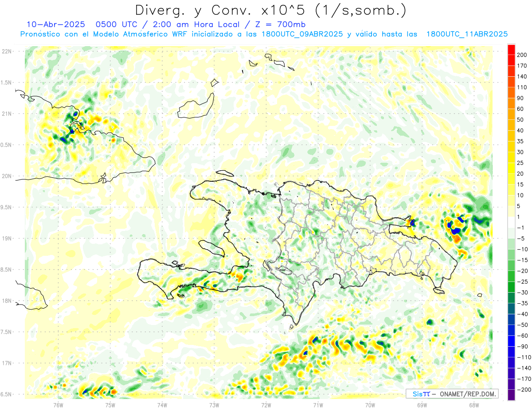Click the '-40' colorbar label
Viewport: 532px width, 411px height.
tap(522, 314)
